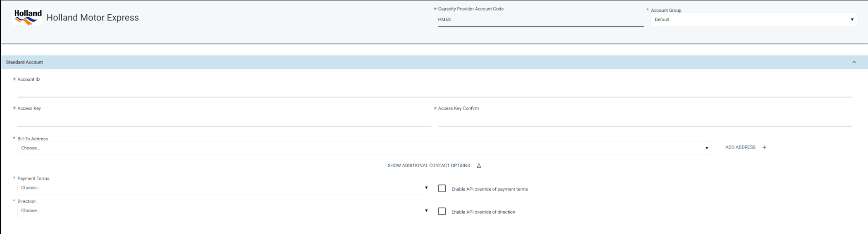Click the person icon next to contact options
868x234 pixels.
point(478,166)
